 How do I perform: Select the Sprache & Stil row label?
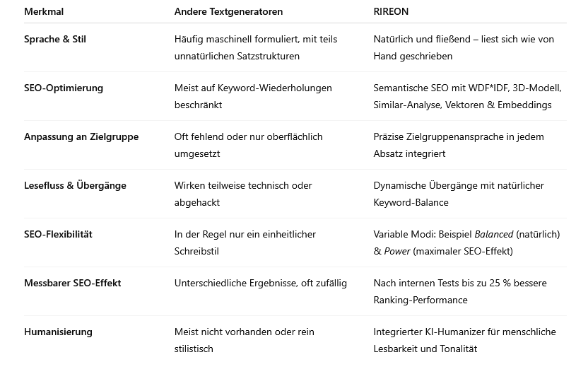click(55, 39)
